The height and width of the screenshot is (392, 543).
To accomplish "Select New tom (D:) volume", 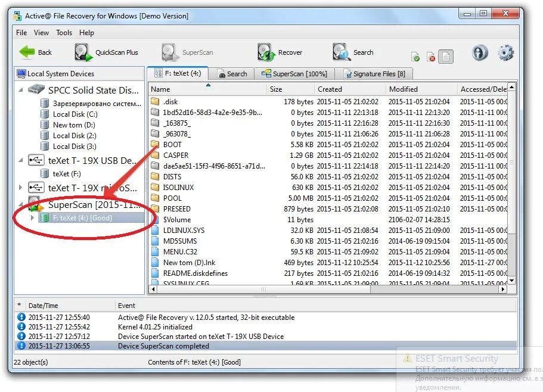I will (x=74, y=125).
